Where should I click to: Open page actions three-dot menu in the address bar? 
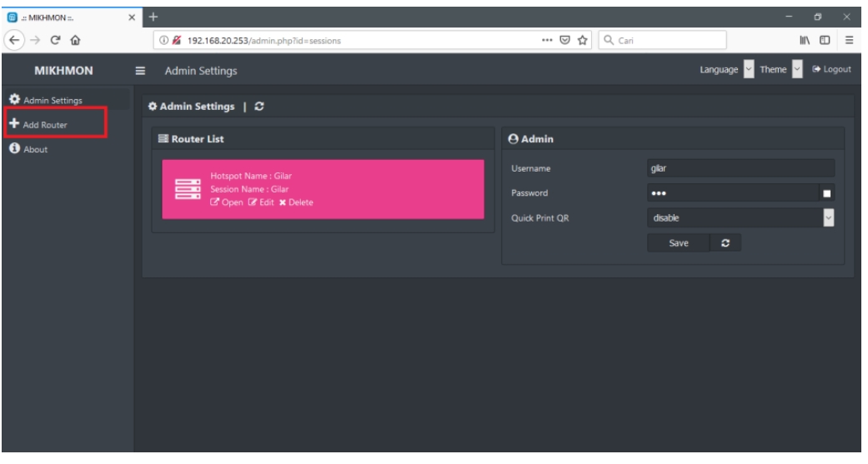point(547,40)
